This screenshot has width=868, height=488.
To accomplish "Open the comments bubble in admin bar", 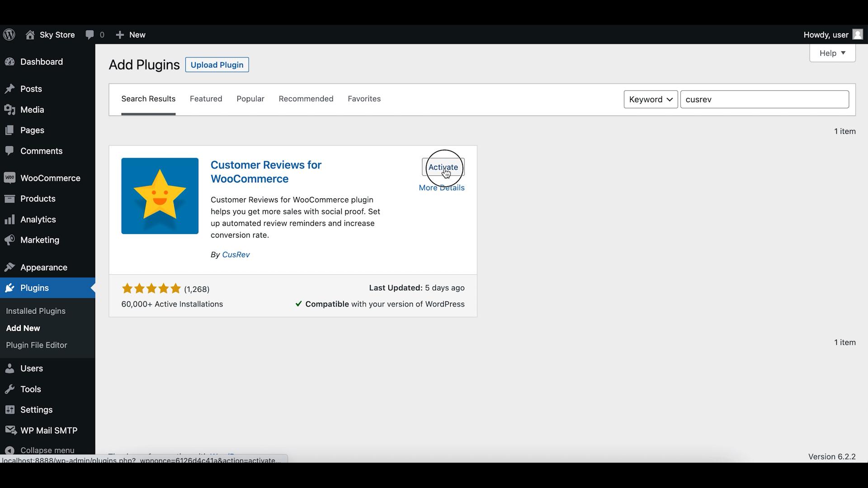I will (x=90, y=35).
